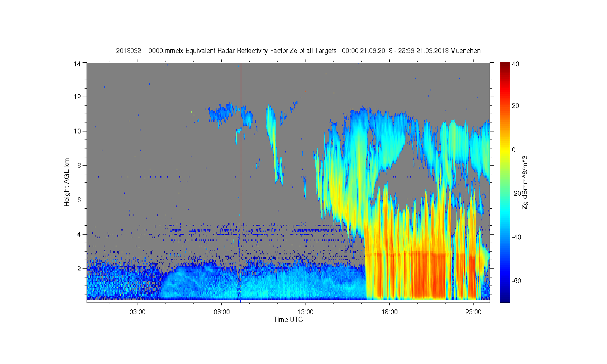Viewport: 607px width, 364px height.
Task: Click the colorbar label '-40'
Action: [516, 237]
